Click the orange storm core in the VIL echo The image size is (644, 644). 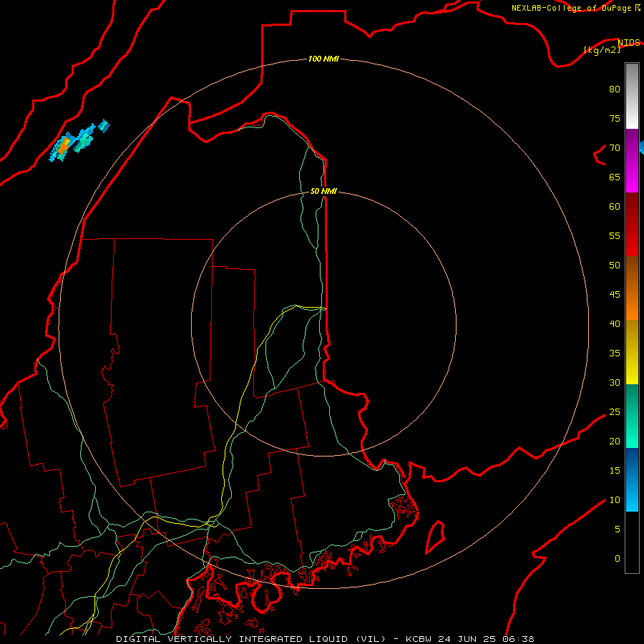(x=64, y=145)
